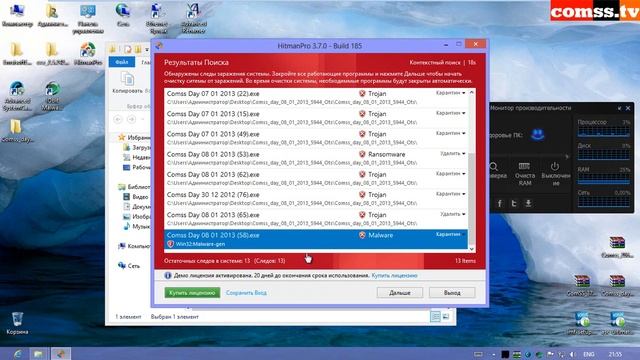This screenshot has height=360, width=640.
Task: Click Explorer back navigation arrow
Action: pos(118,119)
